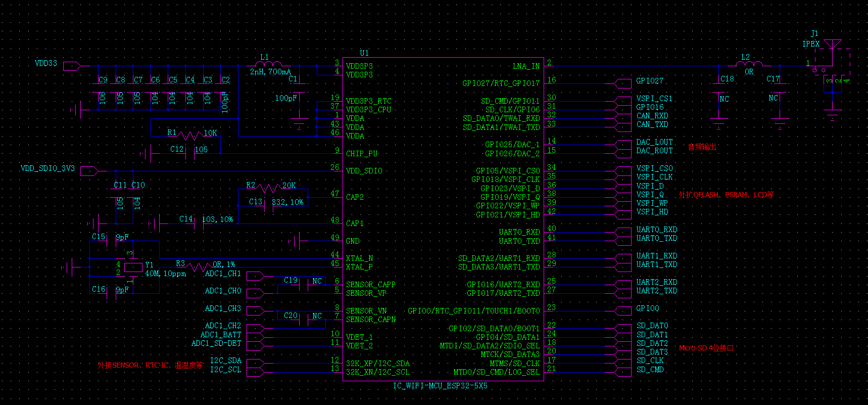Click the R1 10K resistor symbol
This screenshot has height=405, width=868.
pos(190,136)
